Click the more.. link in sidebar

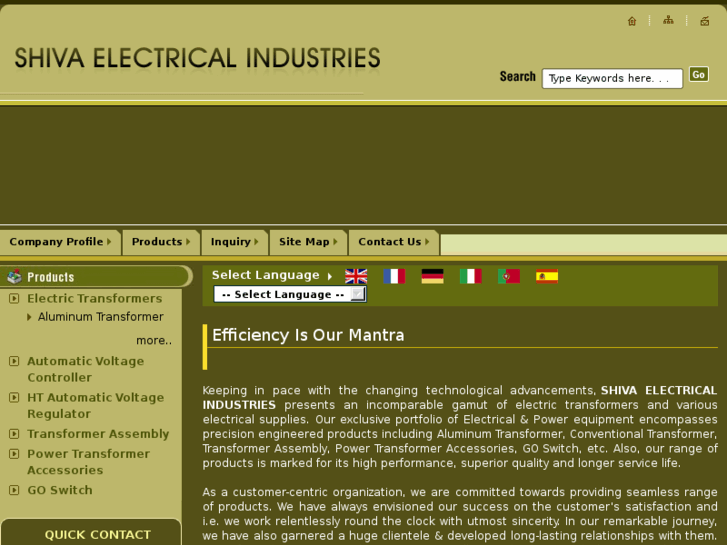point(154,340)
